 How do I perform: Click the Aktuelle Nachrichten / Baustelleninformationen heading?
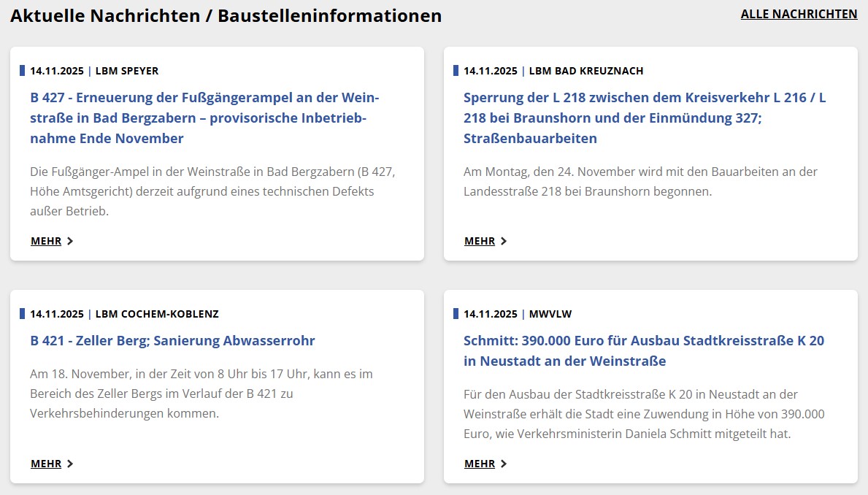226,15
